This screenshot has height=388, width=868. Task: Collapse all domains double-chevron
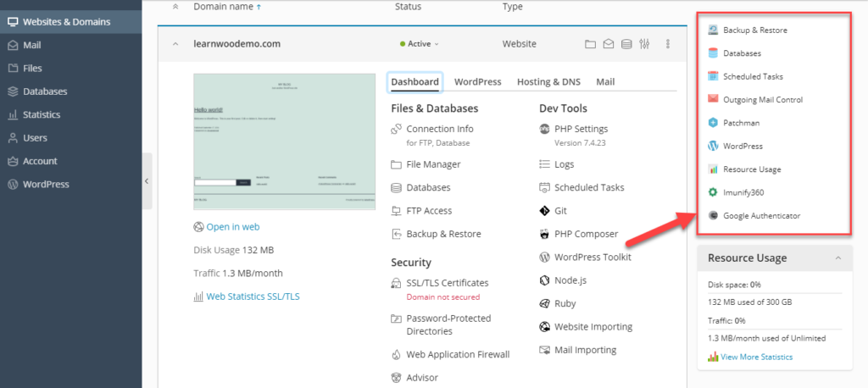[175, 7]
